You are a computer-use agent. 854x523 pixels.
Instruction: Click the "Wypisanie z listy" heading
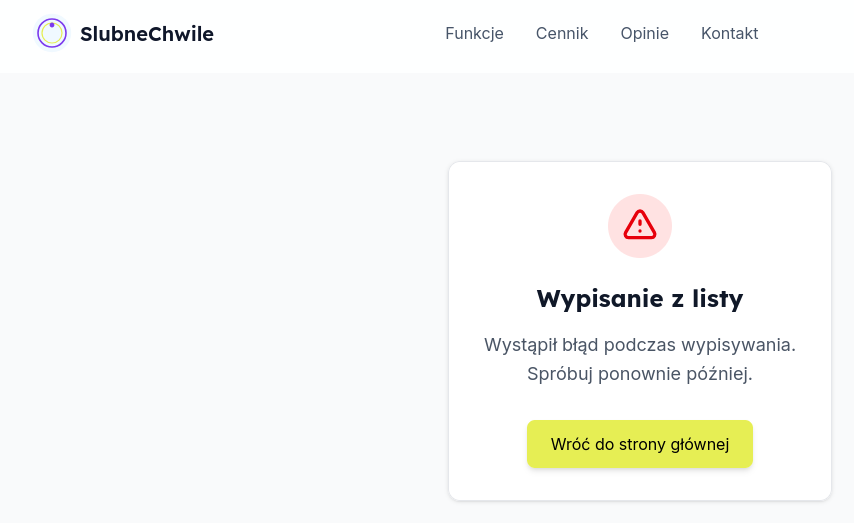[640, 298]
